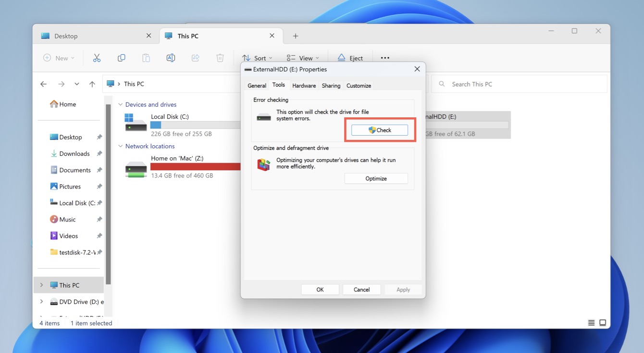
Task: Close the Desktop tab
Action: [x=149, y=36]
